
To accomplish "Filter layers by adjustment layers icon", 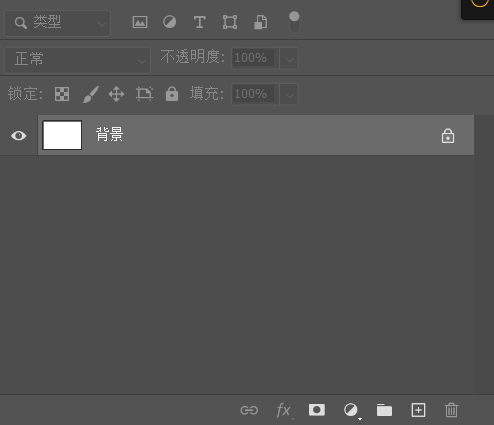I will point(169,22).
